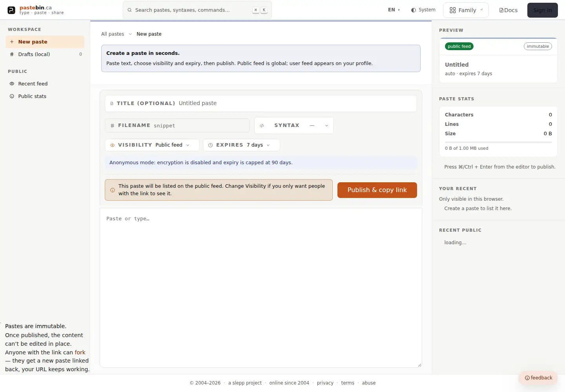Click the Docs document icon
The width and height of the screenshot is (565, 392).
[501, 10]
